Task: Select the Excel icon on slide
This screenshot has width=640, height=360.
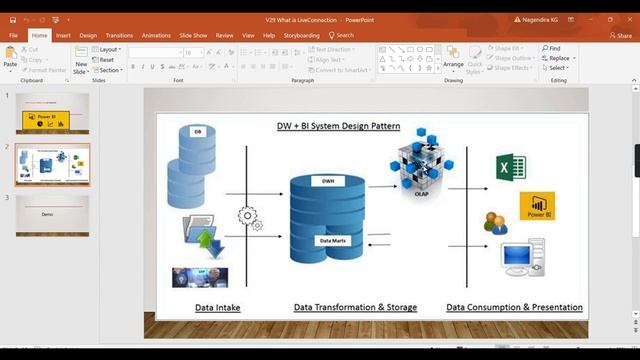Action: pyautogui.click(x=511, y=167)
